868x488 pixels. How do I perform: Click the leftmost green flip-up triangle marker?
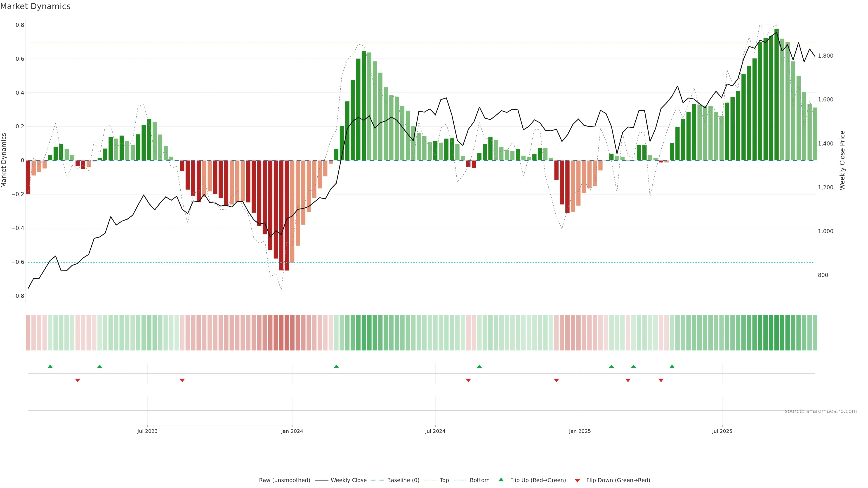click(50, 366)
